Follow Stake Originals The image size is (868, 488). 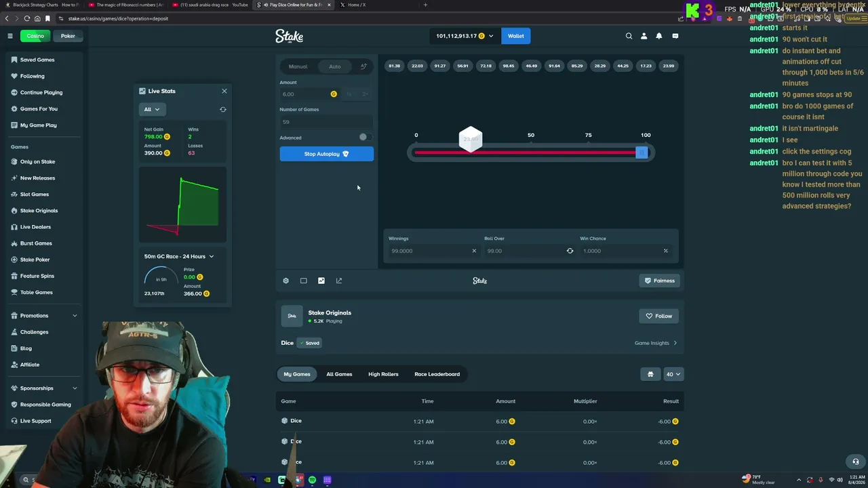click(659, 316)
